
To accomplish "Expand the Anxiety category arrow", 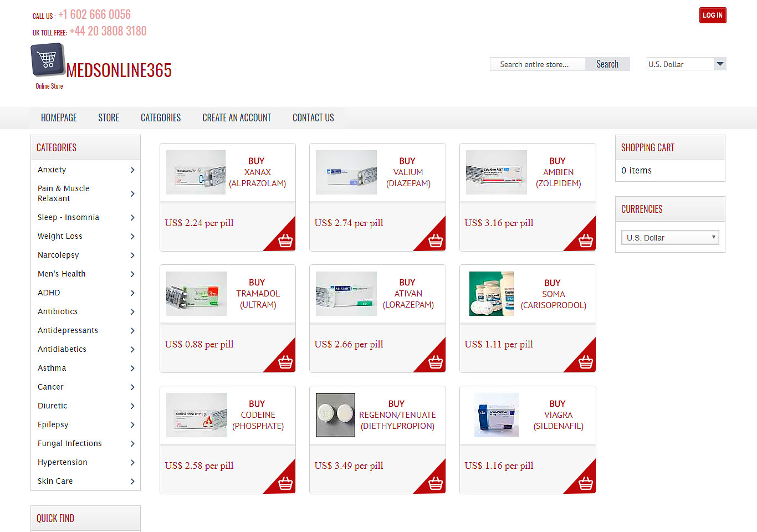I will [x=132, y=170].
